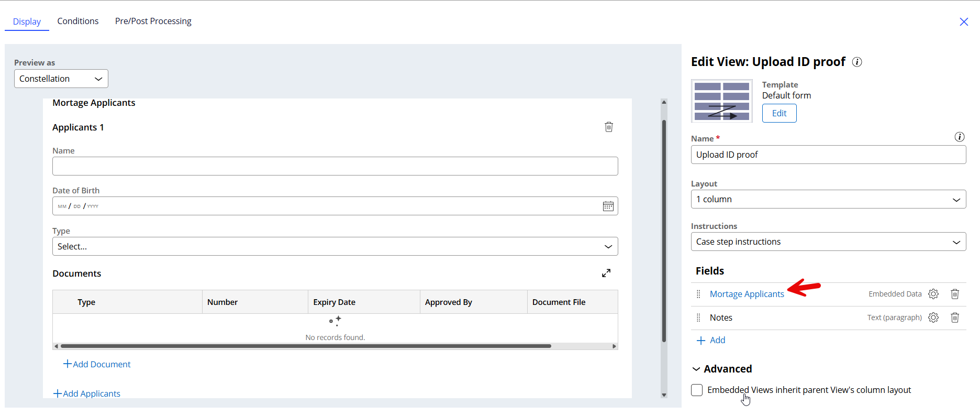
Task: Click the template Edit button
Action: point(779,113)
